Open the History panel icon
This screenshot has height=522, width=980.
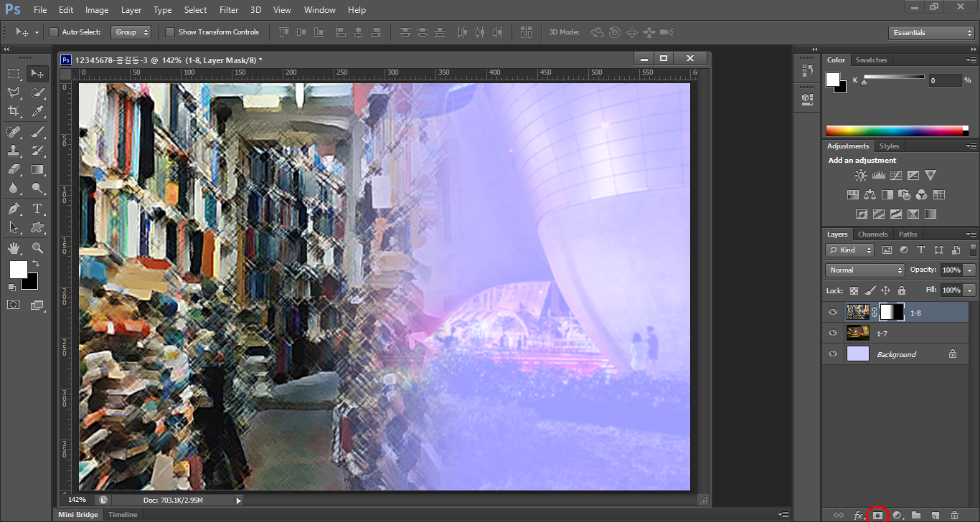tap(807, 70)
